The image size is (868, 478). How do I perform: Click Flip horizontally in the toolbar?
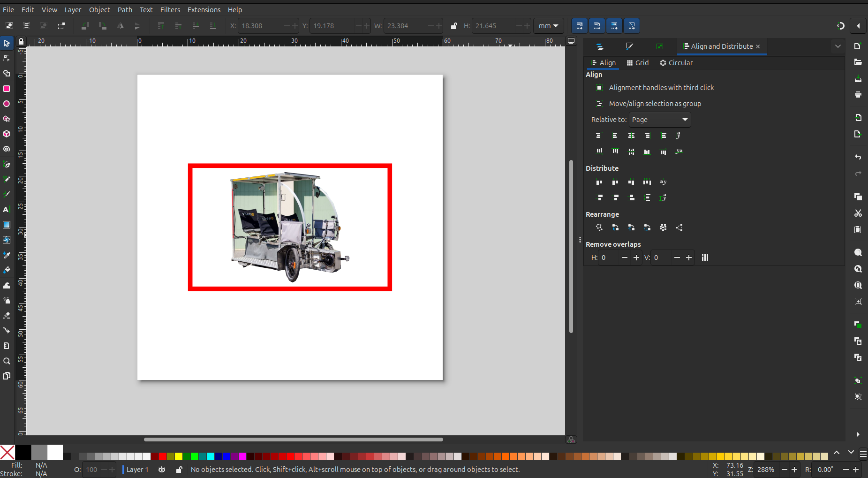point(121,26)
